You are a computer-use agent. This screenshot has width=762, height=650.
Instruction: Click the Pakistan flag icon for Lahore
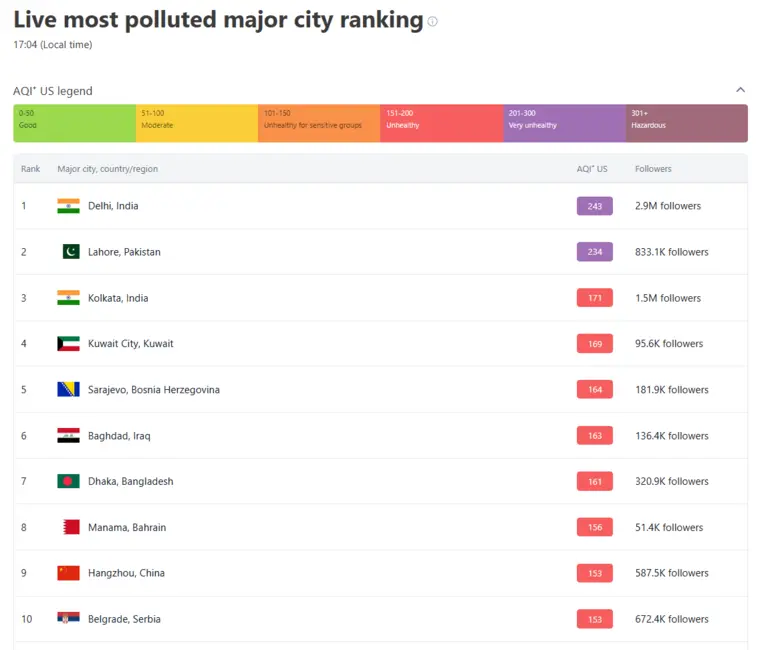click(x=70, y=252)
